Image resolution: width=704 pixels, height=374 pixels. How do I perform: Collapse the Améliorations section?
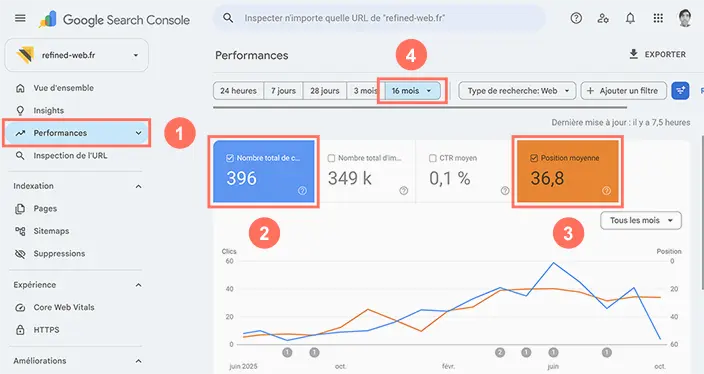point(138,361)
